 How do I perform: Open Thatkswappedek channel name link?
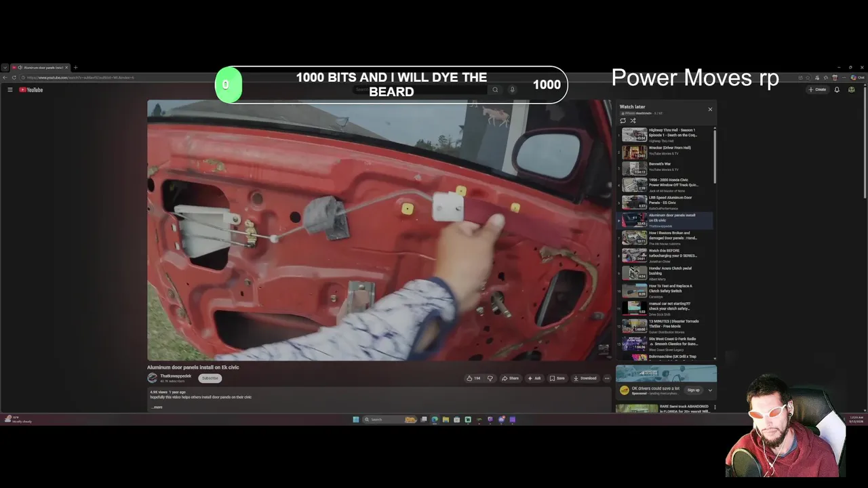[176, 375]
